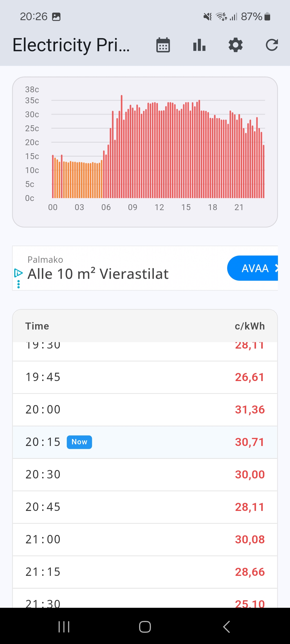Image resolution: width=290 pixels, height=644 pixels.
Task: Select the 20:15 Now price row
Action: tap(145, 442)
